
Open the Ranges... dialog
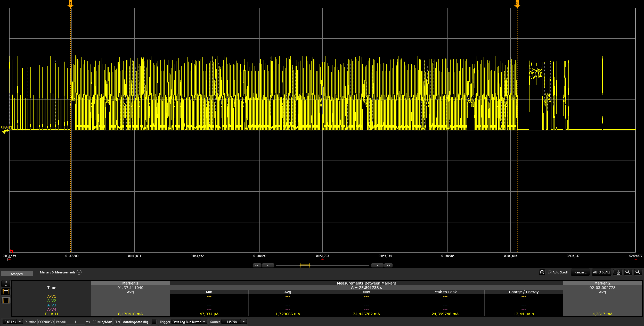[580, 272]
